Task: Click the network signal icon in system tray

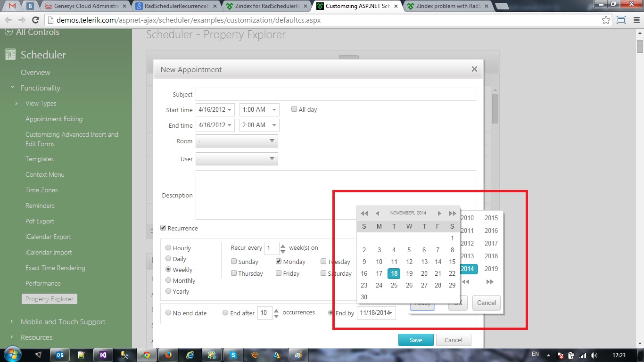Action: [x=583, y=355]
